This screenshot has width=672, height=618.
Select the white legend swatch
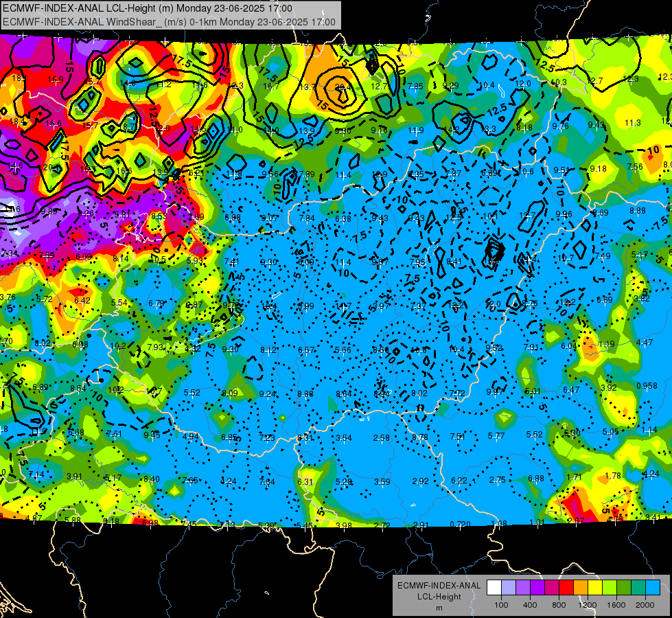point(494,588)
